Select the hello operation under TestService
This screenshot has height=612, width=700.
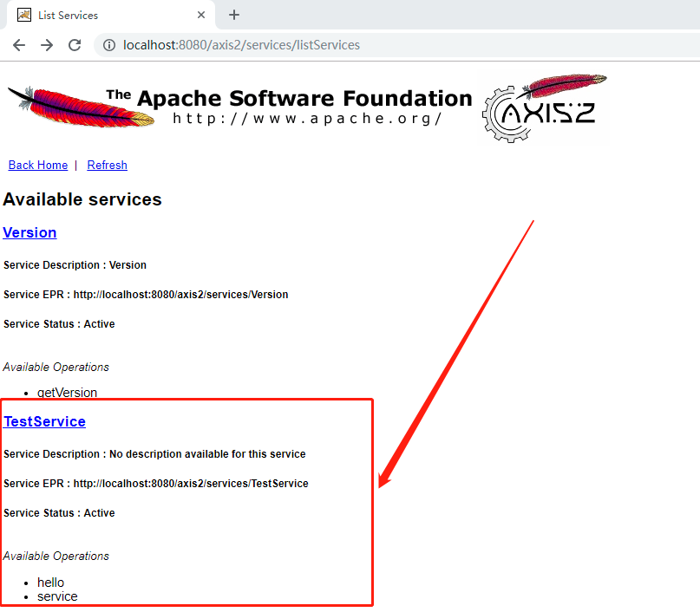pos(49,582)
